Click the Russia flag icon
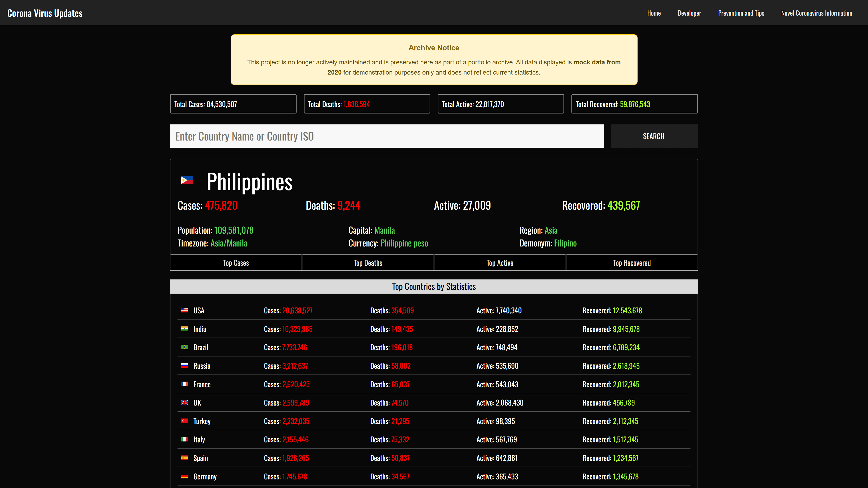Image resolution: width=868 pixels, height=488 pixels. click(184, 365)
